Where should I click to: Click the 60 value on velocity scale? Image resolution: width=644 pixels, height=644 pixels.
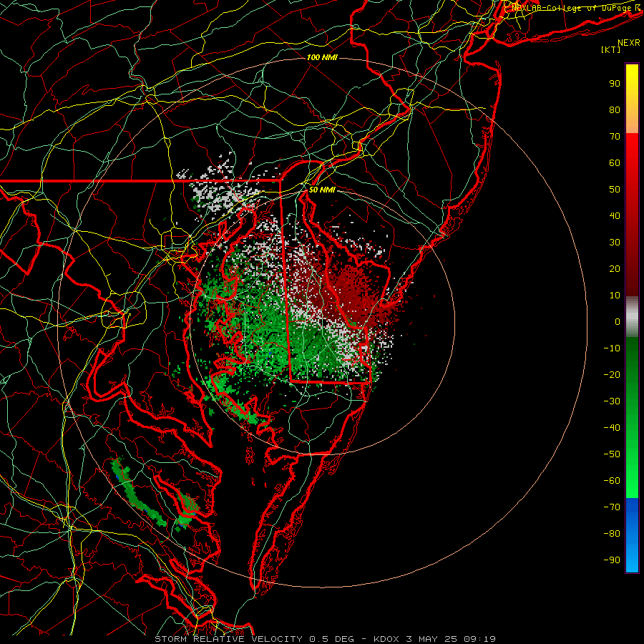pos(615,162)
